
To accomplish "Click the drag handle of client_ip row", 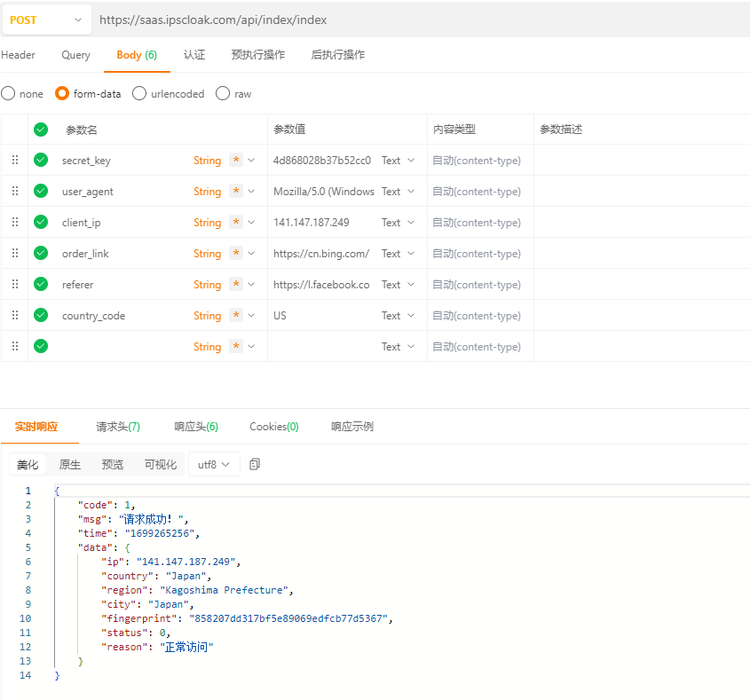I will (x=15, y=222).
